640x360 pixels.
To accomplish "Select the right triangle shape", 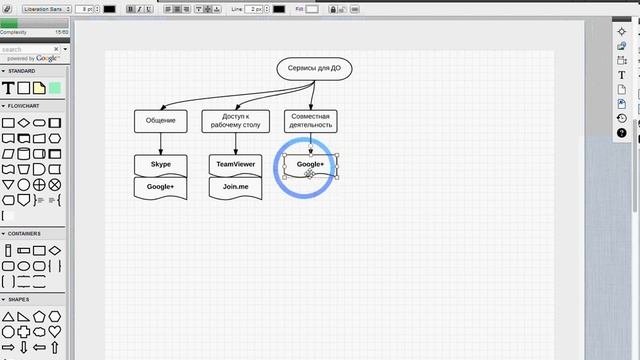I will [x=24, y=317].
